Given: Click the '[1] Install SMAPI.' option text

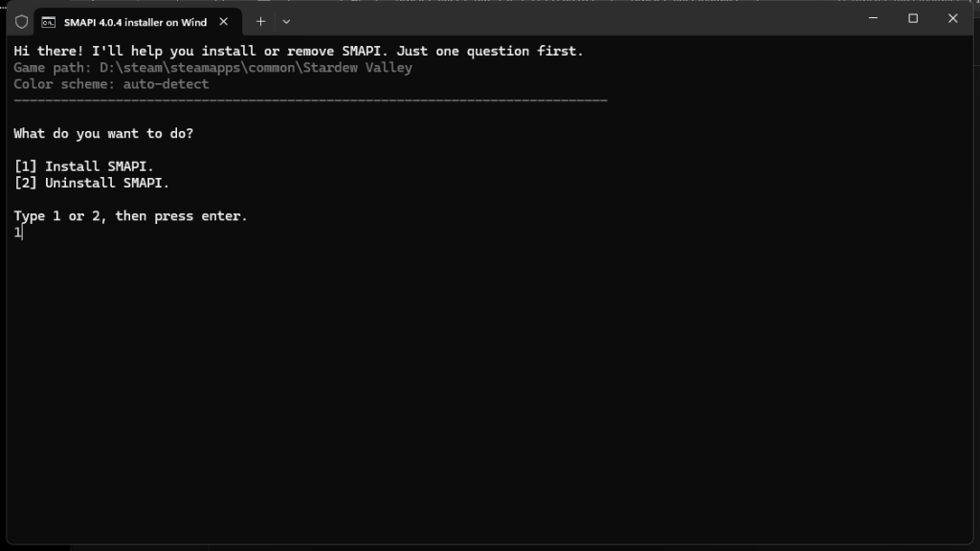Looking at the screenshot, I should [x=83, y=166].
